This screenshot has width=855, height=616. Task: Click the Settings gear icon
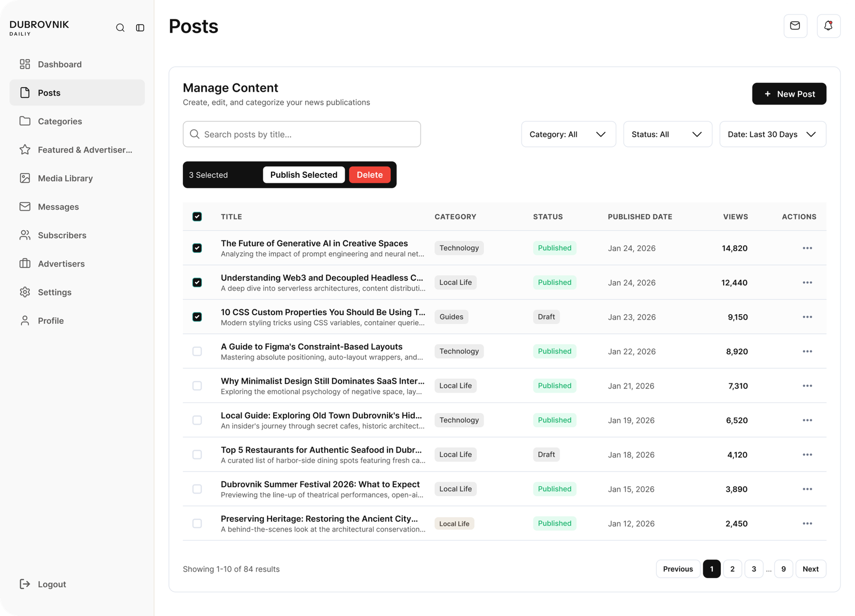click(x=25, y=292)
